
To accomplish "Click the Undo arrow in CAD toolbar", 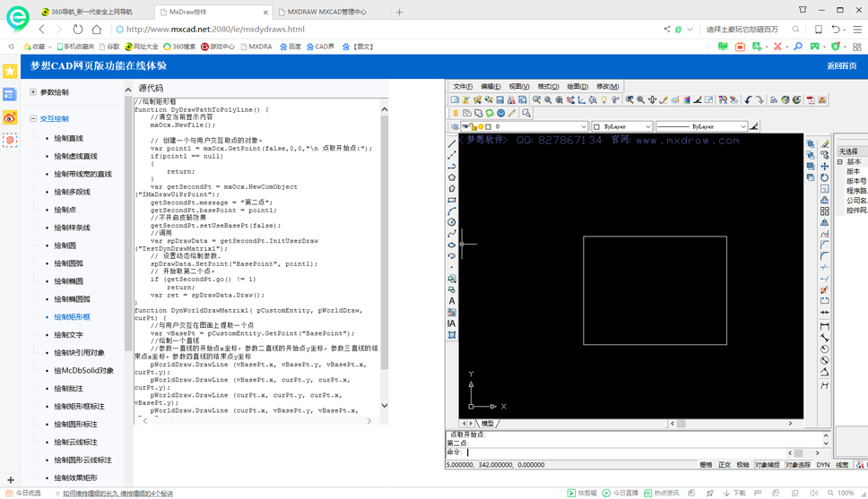I will click(x=748, y=100).
